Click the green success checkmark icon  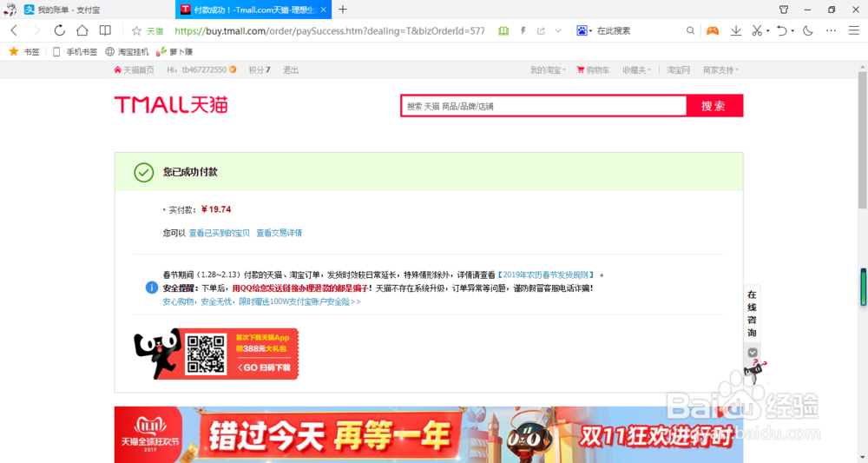pyautogui.click(x=144, y=172)
